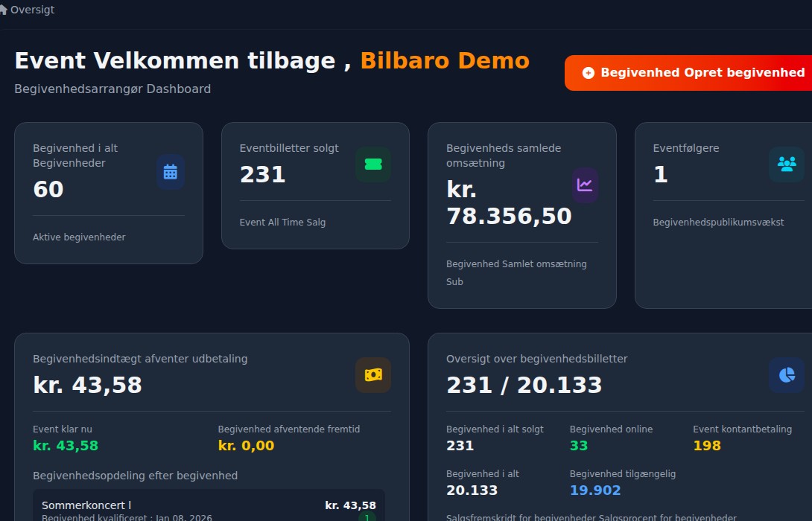
Task: Click the 20.133 total under Begivenhed i alt
Action: coord(472,490)
